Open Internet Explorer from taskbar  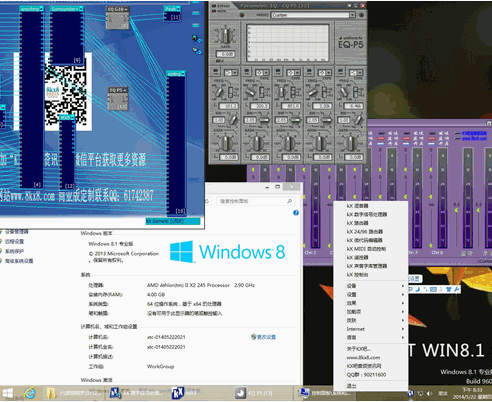[30, 393]
